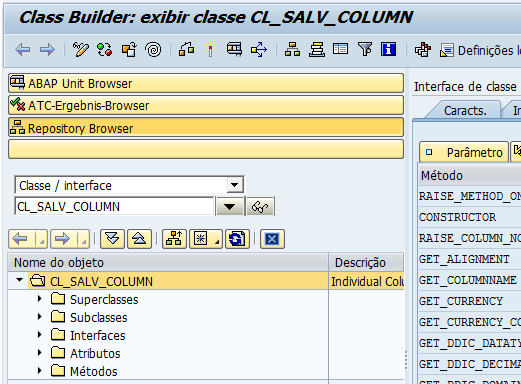Image resolution: width=521 pixels, height=384 pixels.
Task: Collapse the CL_SALV_COLUMN tree node
Action: (20, 280)
